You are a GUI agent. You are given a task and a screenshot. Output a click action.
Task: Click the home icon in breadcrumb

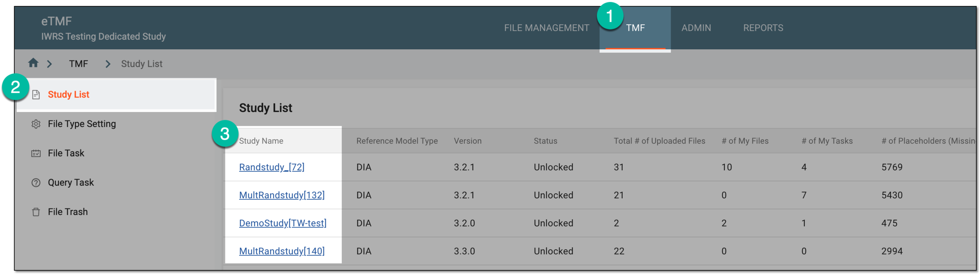click(33, 63)
